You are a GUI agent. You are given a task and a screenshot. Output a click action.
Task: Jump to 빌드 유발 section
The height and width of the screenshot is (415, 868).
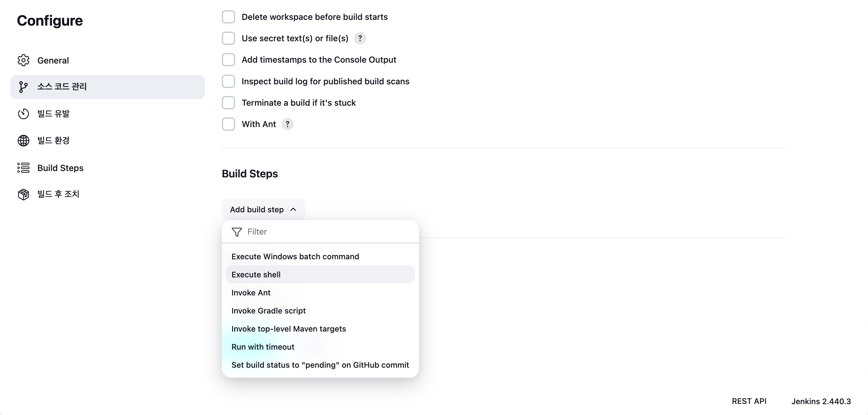tap(107, 114)
